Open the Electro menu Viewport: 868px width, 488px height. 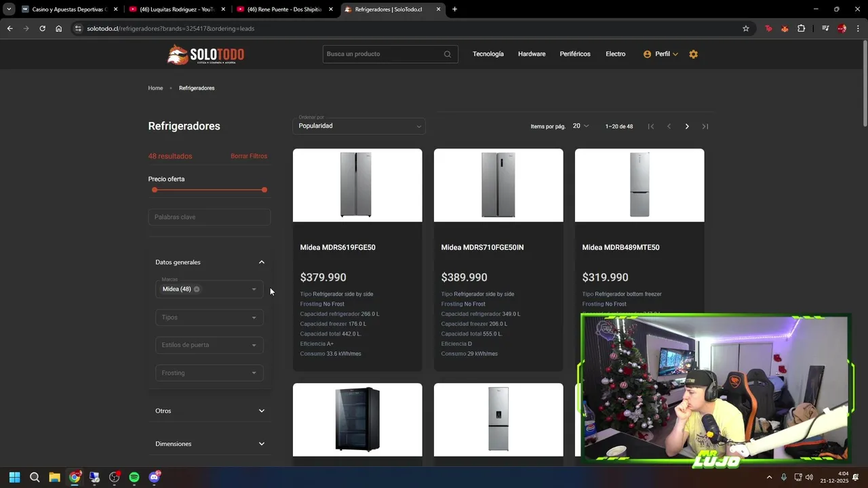(616, 54)
